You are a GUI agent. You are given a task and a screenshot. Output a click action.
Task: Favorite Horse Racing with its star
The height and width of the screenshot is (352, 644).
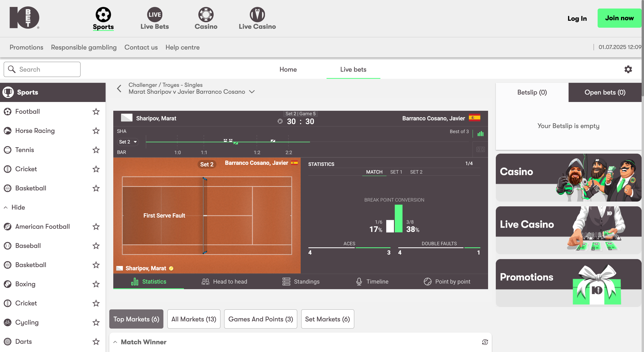(96, 131)
